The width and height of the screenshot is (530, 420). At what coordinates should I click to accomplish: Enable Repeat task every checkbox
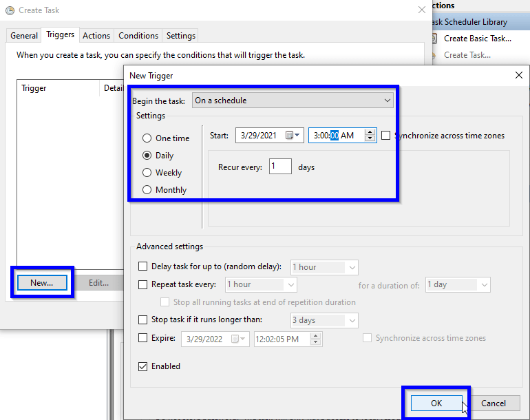pyautogui.click(x=143, y=284)
